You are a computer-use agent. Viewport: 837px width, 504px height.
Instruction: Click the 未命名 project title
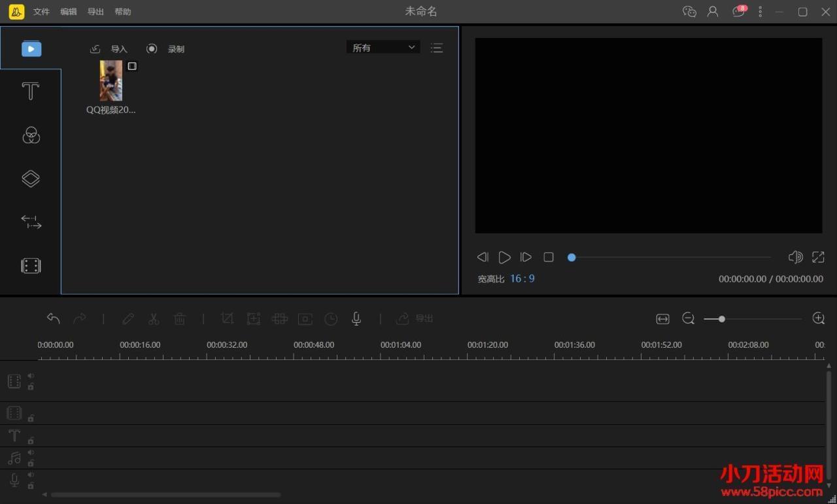click(x=421, y=12)
